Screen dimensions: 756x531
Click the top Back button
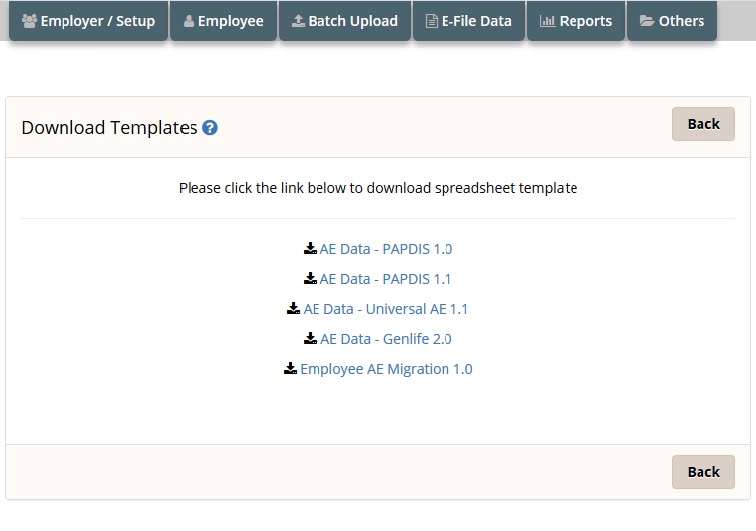coord(703,124)
